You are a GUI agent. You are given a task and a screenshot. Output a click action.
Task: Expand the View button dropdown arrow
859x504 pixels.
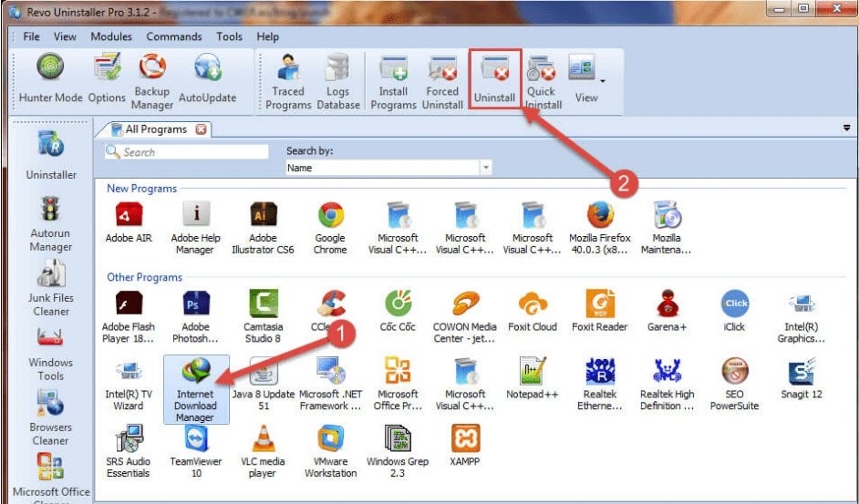pos(603,81)
